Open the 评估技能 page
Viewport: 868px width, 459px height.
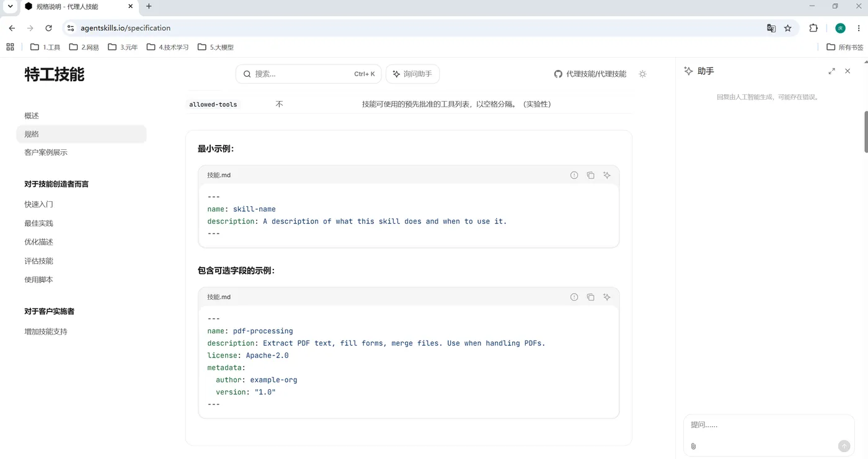[38, 261]
